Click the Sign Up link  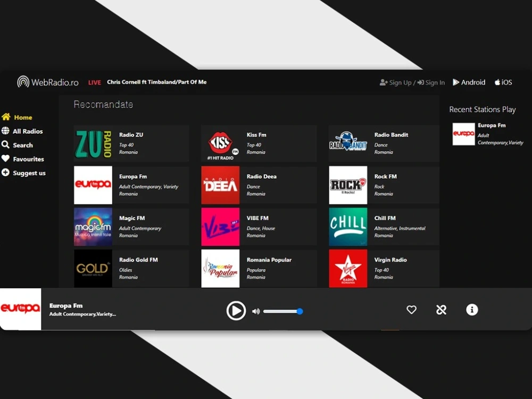[x=396, y=82]
